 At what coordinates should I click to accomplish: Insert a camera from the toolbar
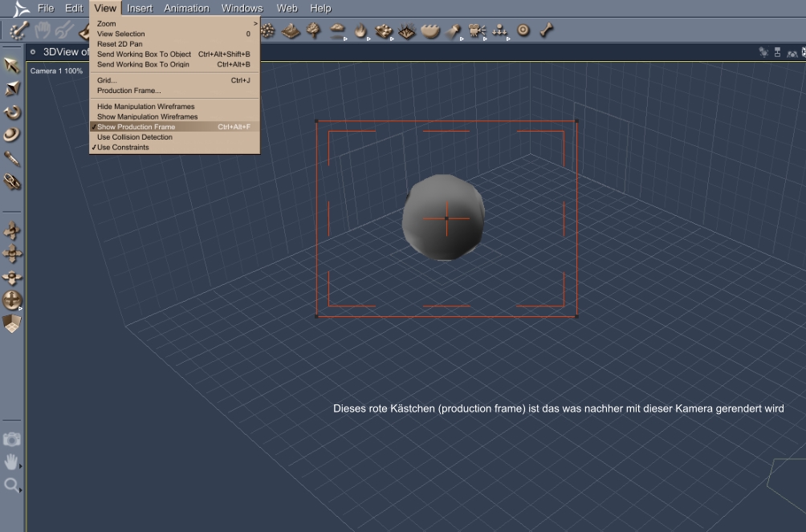[x=477, y=30]
